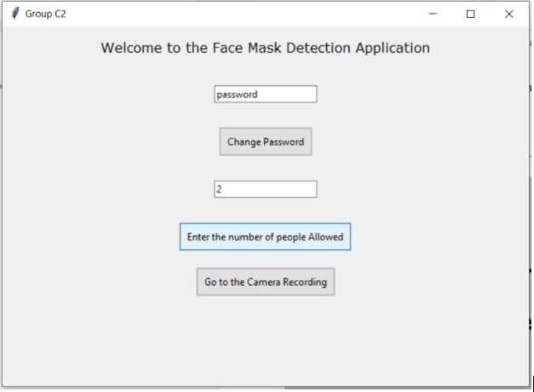The image size is (534, 392).
Task: Focus the password entry field
Action: coord(266,94)
